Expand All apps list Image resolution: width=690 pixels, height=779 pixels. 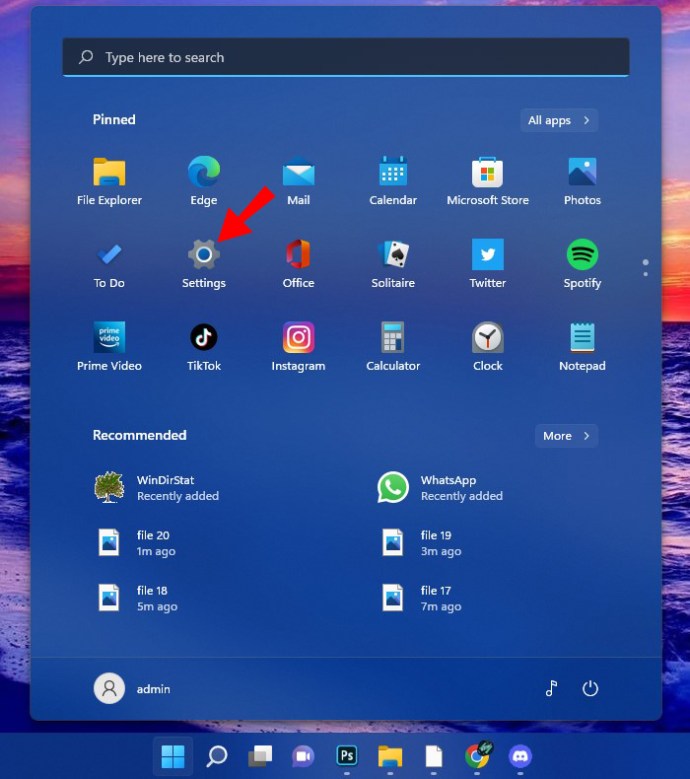[559, 120]
